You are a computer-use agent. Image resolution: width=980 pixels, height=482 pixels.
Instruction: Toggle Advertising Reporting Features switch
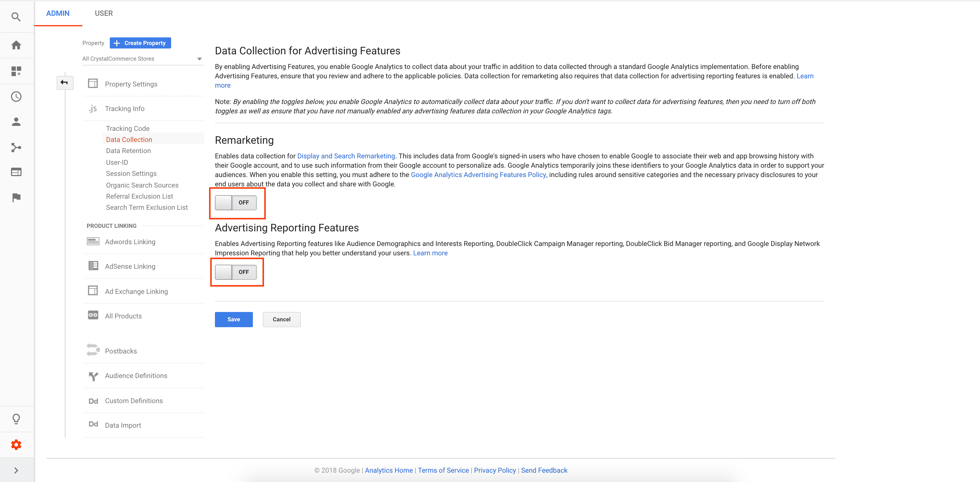(236, 272)
